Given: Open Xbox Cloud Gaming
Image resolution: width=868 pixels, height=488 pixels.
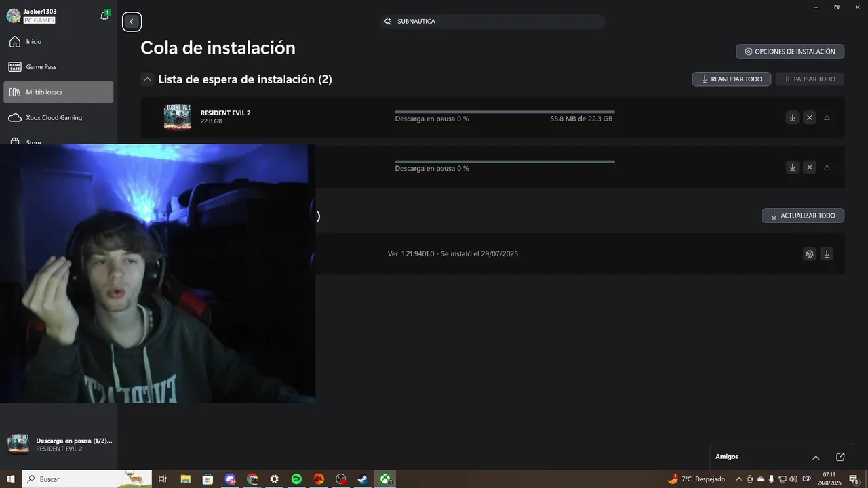Looking at the screenshot, I should (58, 117).
